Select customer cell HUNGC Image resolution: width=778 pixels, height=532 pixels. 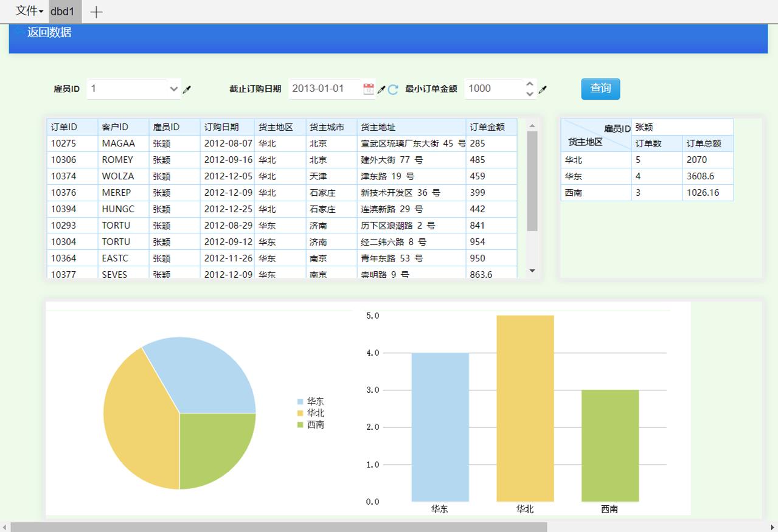coord(123,209)
